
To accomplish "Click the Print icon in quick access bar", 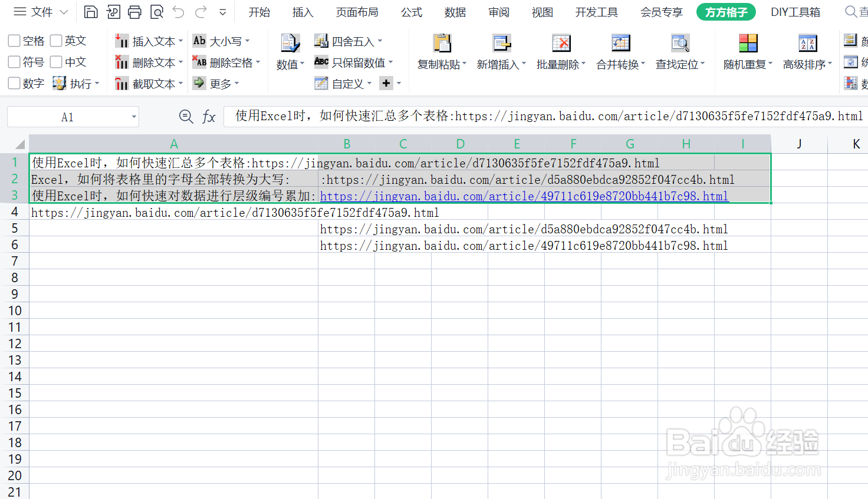I will tap(135, 12).
